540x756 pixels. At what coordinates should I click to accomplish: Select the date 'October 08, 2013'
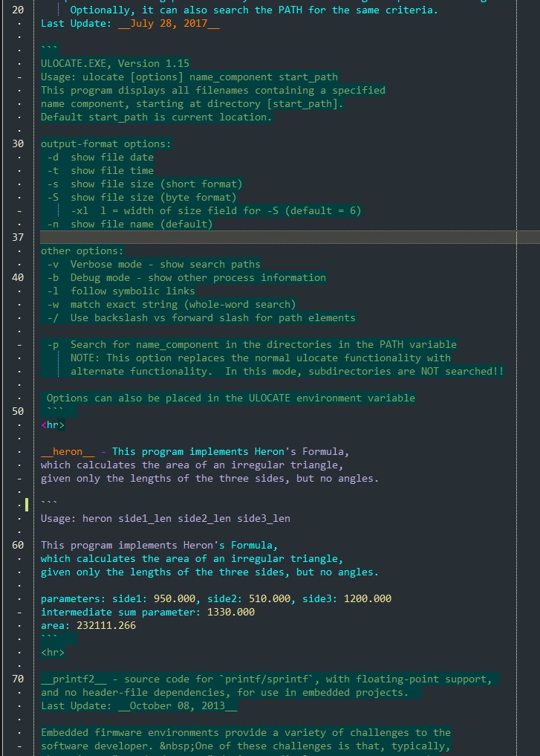[x=178, y=706]
